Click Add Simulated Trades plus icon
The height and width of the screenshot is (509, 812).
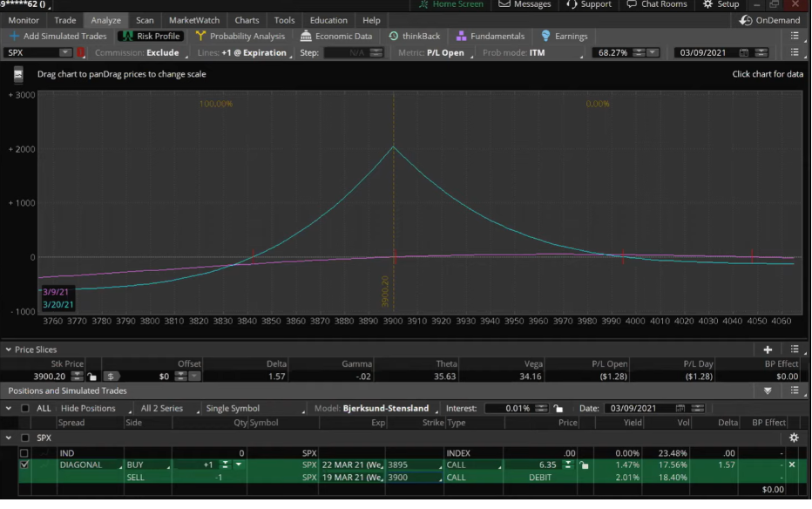14,36
